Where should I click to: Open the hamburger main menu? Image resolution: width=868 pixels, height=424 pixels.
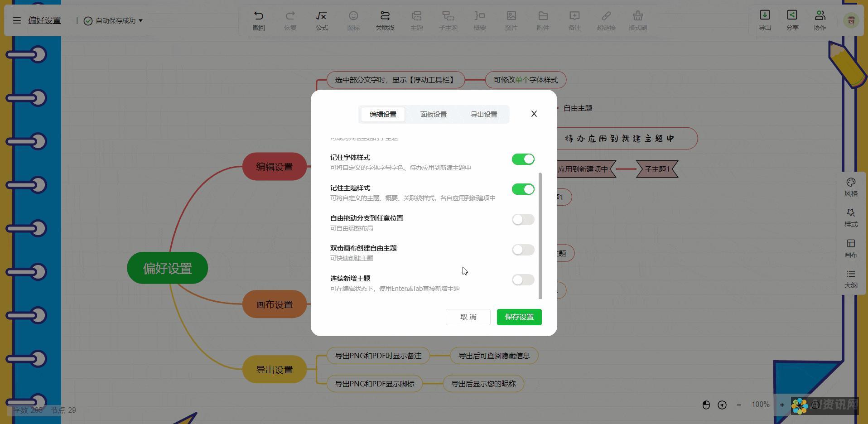click(17, 20)
